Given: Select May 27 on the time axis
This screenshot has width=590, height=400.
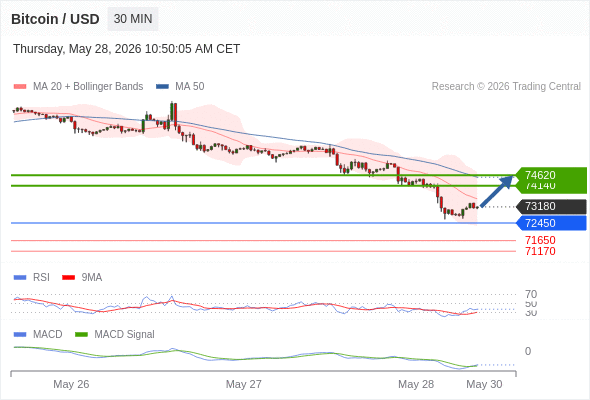Looking at the screenshot, I should pyautogui.click(x=243, y=384).
